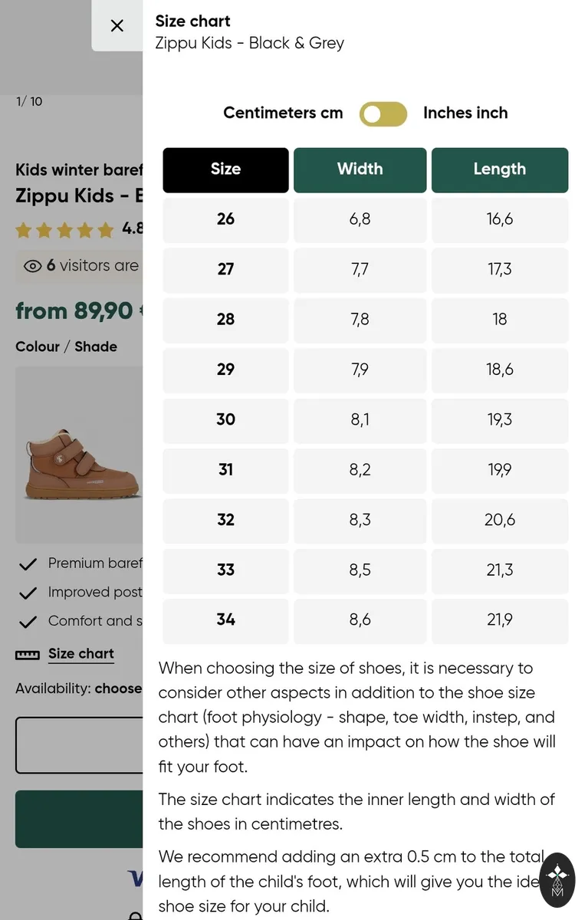Select size 26 row
The image size is (588, 920).
pyautogui.click(x=366, y=219)
